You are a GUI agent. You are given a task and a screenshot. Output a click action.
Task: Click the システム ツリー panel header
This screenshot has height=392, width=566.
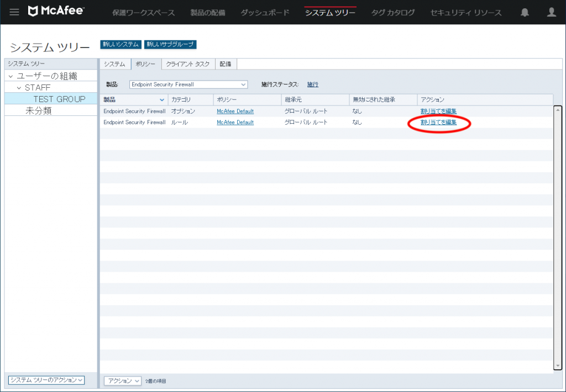pos(50,64)
